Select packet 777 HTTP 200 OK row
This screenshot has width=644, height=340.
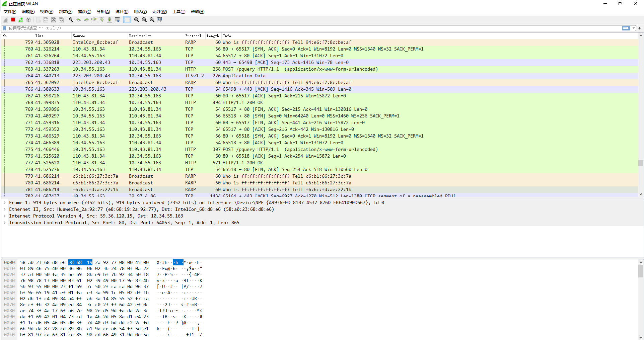[x=319, y=163]
